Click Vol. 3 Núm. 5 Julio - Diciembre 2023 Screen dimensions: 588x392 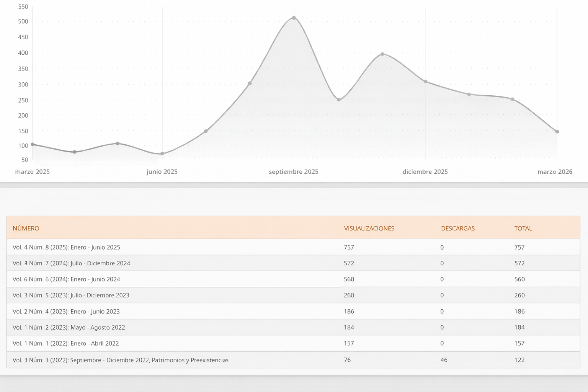[x=71, y=296]
